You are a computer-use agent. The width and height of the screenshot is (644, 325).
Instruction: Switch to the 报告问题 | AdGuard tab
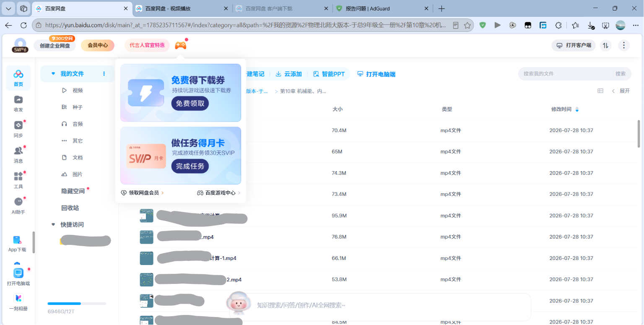click(x=383, y=8)
